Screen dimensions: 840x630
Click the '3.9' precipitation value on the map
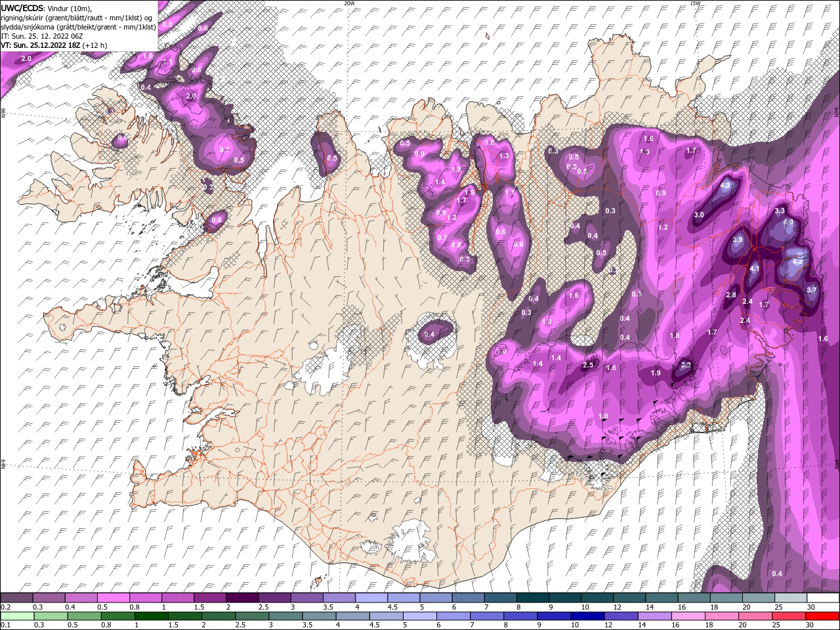tap(738, 240)
